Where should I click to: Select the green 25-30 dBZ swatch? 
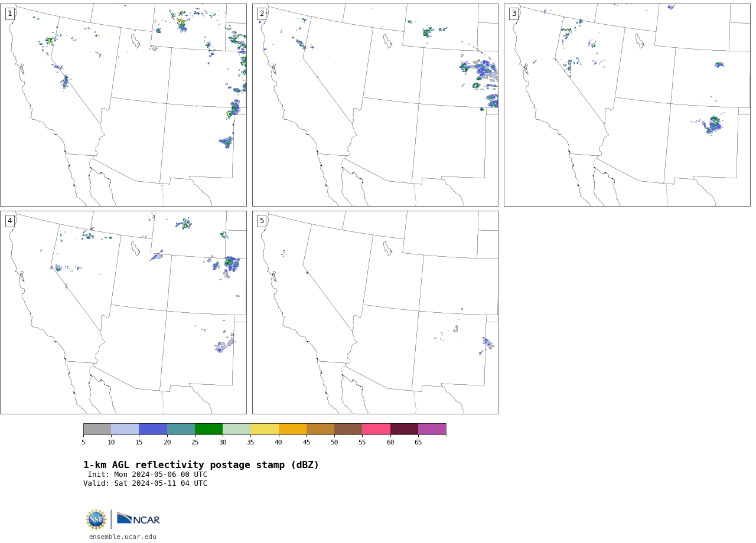[x=208, y=429]
